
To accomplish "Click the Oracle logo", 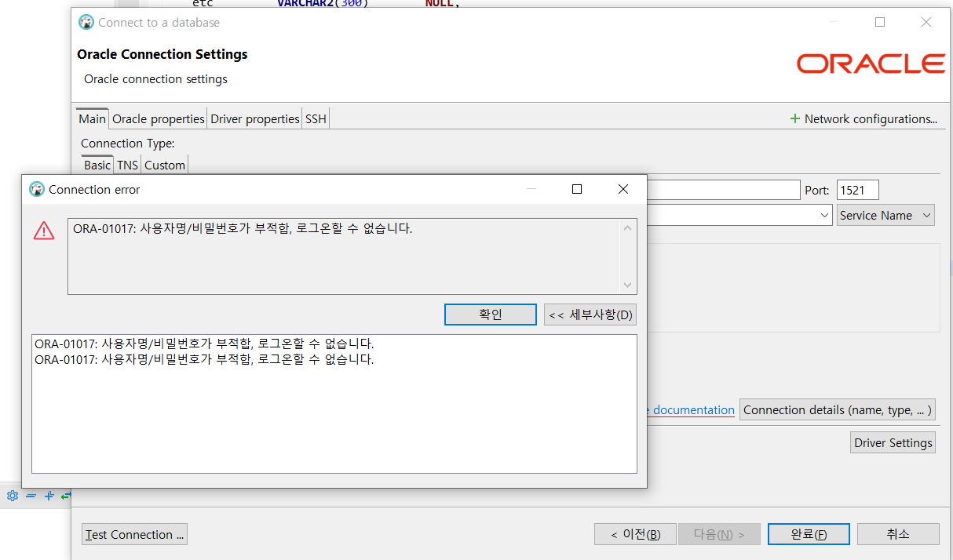I will [871, 64].
